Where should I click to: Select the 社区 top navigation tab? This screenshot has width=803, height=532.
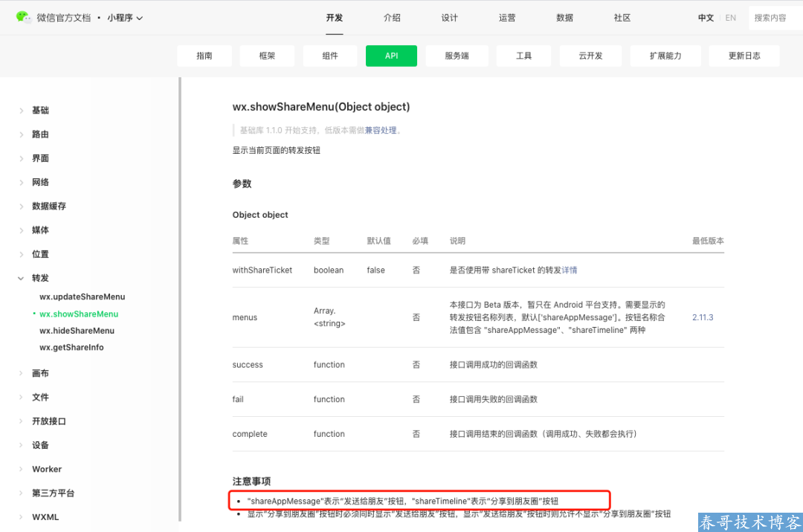pos(622,18)
